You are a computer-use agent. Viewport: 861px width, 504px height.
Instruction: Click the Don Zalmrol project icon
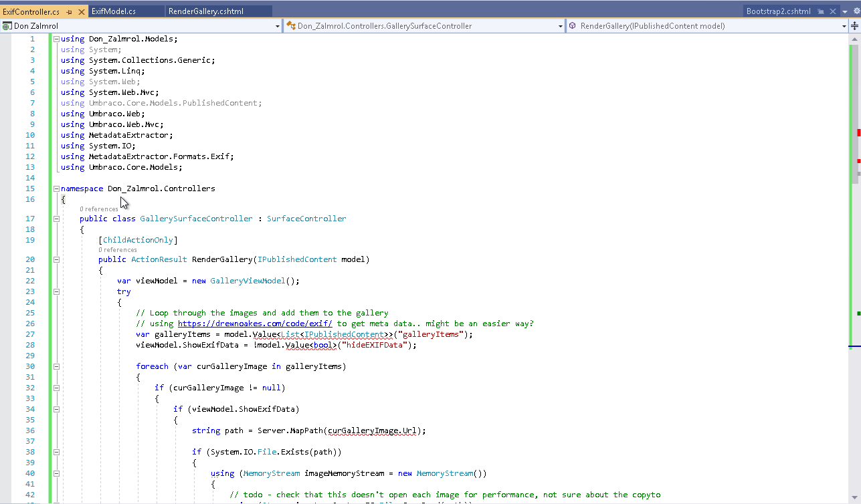point(7,26)
